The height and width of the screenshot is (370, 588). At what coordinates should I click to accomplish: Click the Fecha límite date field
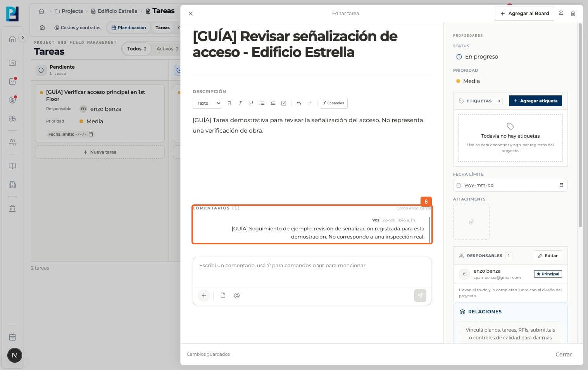[x=510, y=185]
